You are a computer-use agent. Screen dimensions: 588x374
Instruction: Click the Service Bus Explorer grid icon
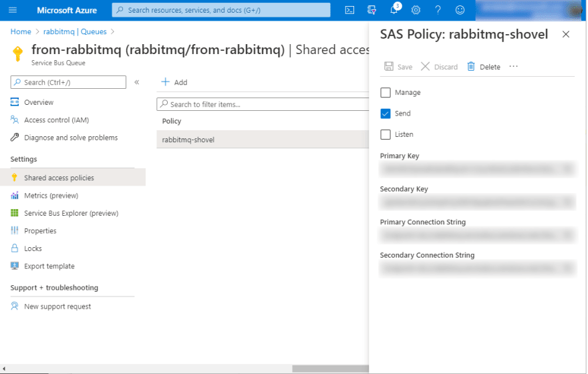[x=15, y=213]
